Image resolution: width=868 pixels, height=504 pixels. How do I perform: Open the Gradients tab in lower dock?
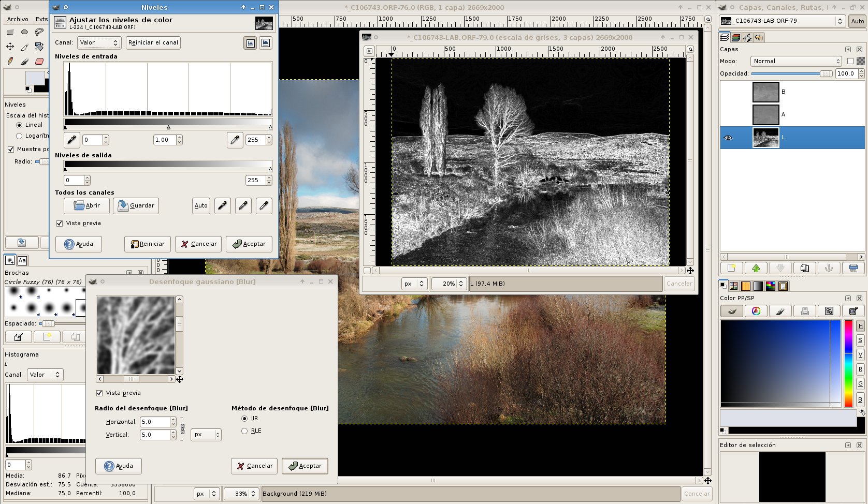(758, 286)
